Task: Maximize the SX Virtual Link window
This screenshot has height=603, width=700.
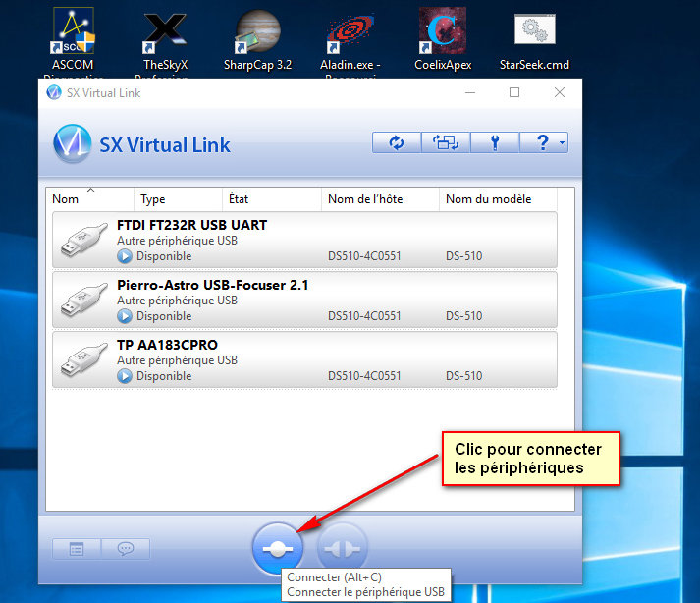Action: coord(514,93)
